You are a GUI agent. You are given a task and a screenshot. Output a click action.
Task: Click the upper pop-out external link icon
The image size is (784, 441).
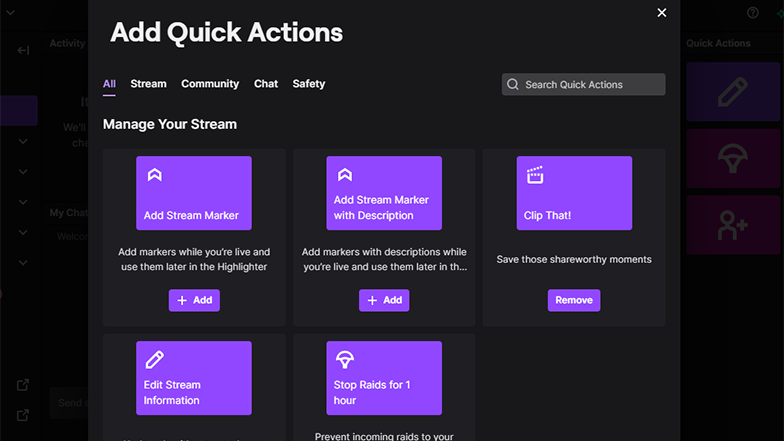click(x=22, y=384)
